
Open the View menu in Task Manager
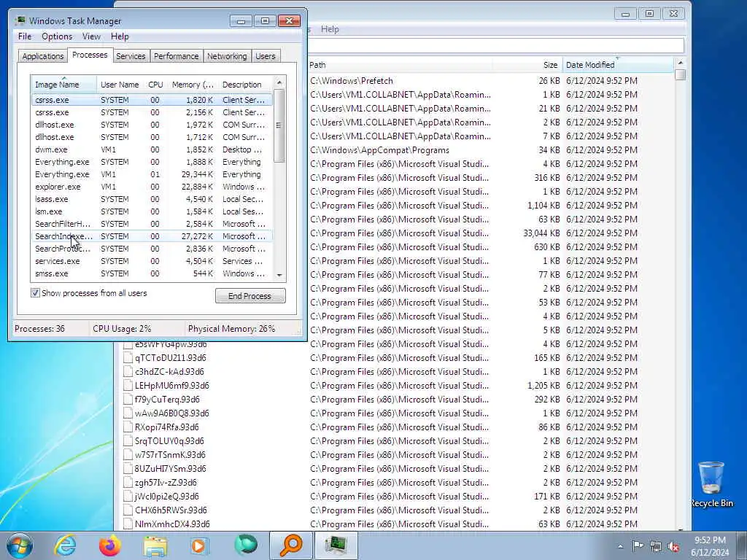(x=91, y=36)
